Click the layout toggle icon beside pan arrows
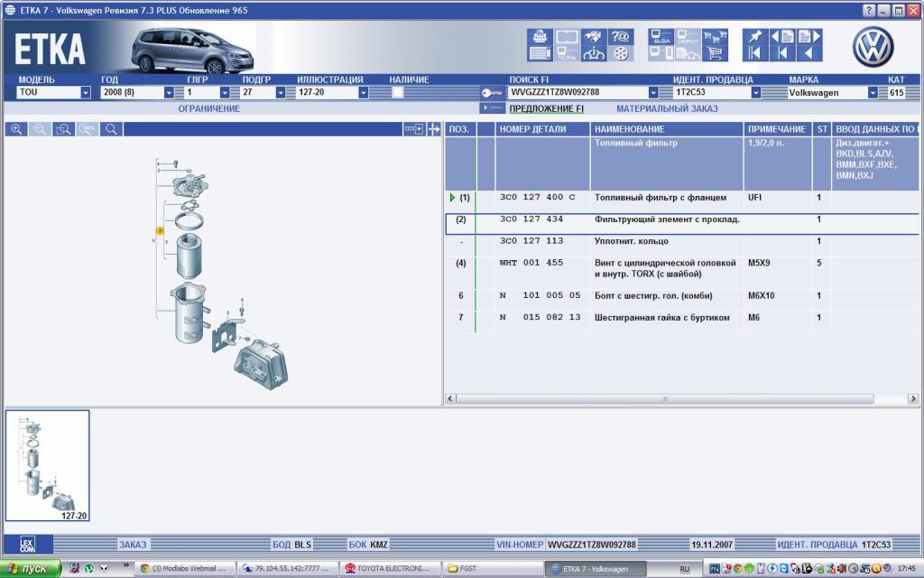This screenshot has width=924, height=578. click(x=413, y=129)
